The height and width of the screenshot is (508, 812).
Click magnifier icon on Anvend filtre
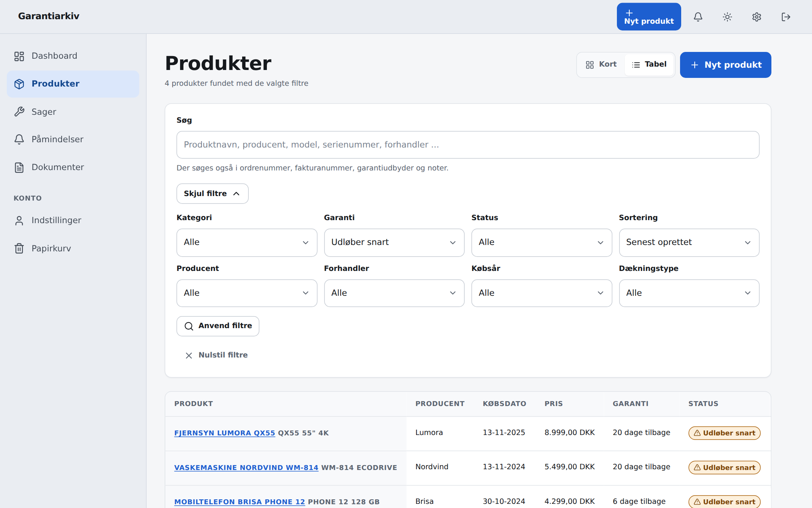189,326
